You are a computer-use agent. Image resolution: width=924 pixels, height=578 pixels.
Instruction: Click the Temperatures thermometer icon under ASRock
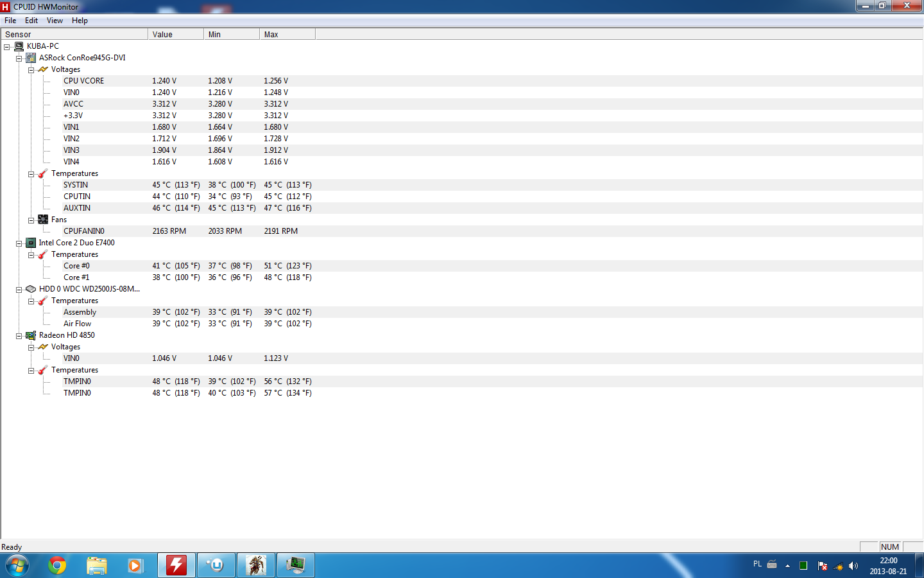click(43, 173)
